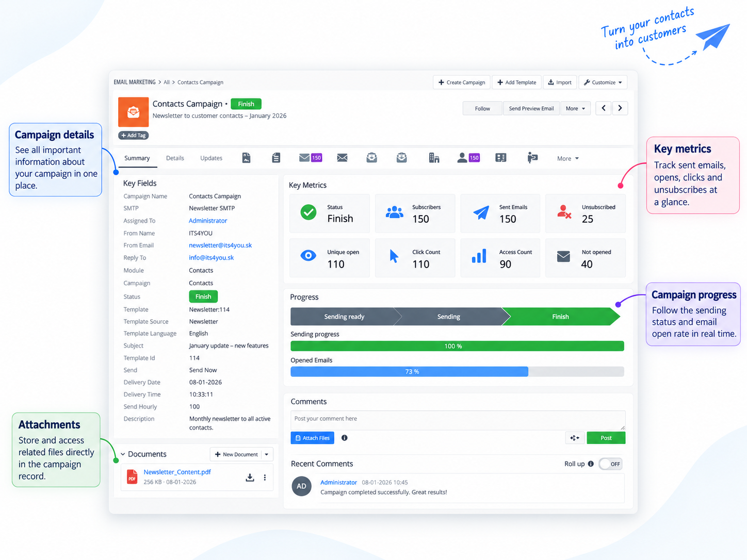Switch to the Details tab
Image resolution: width=747 pixels, height=560 pixels.
(175, 158)
